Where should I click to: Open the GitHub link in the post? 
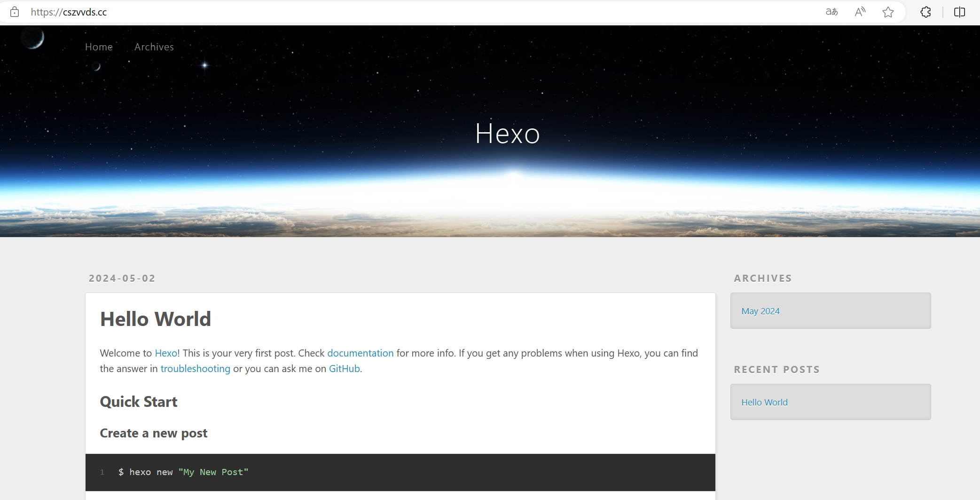[344, 369]
